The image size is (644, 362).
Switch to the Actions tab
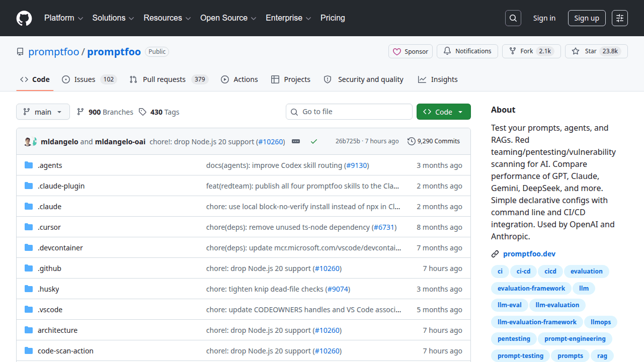click(239, 79)
